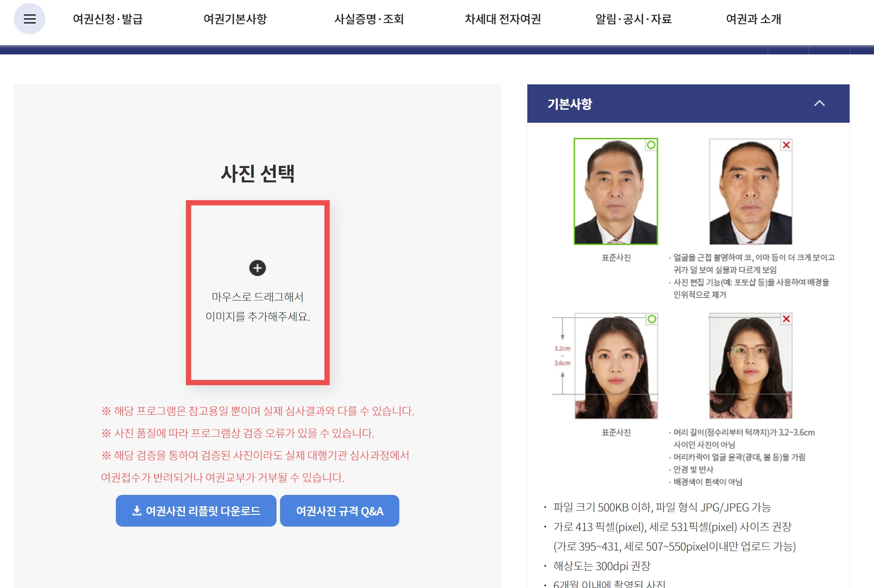
Task: Open the 차세대 전자여권 menu
Action: [x=503, y=19]
